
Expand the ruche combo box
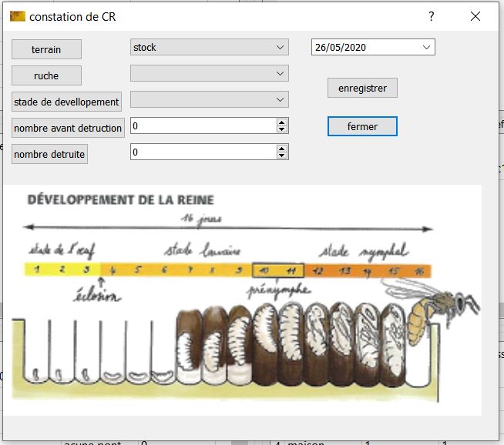point(210,74)
